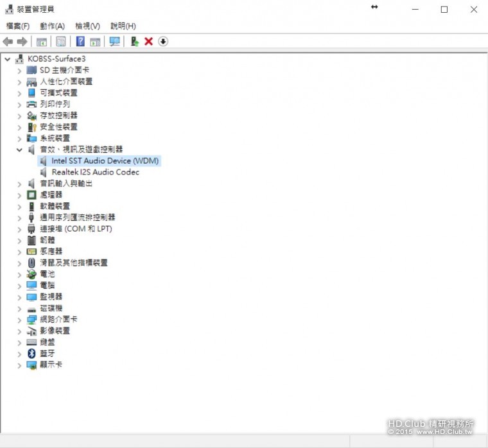Click the 顯示卡 display adapter icon
488x448 pixels.
pos(31,365)
